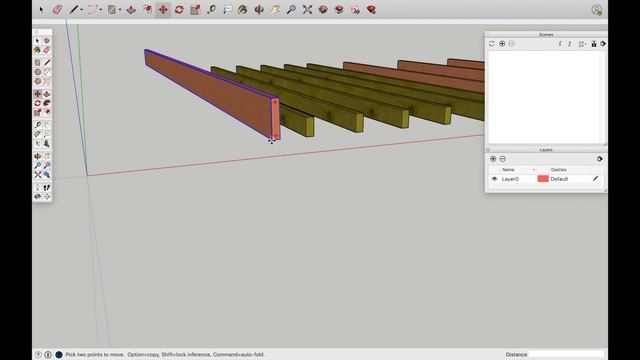
Task: Click the question mark status bar icon
Action: tap(38, 355)
